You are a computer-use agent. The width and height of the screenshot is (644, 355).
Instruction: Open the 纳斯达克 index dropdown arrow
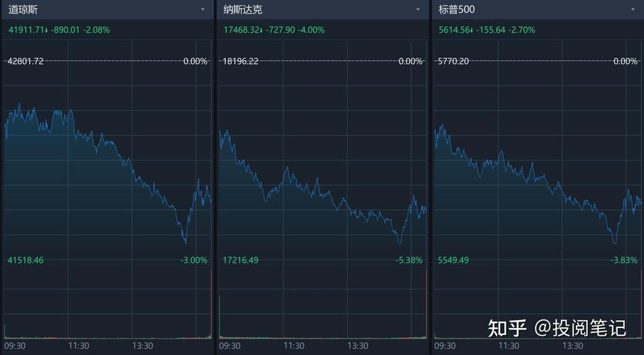[x=418, y=10]
